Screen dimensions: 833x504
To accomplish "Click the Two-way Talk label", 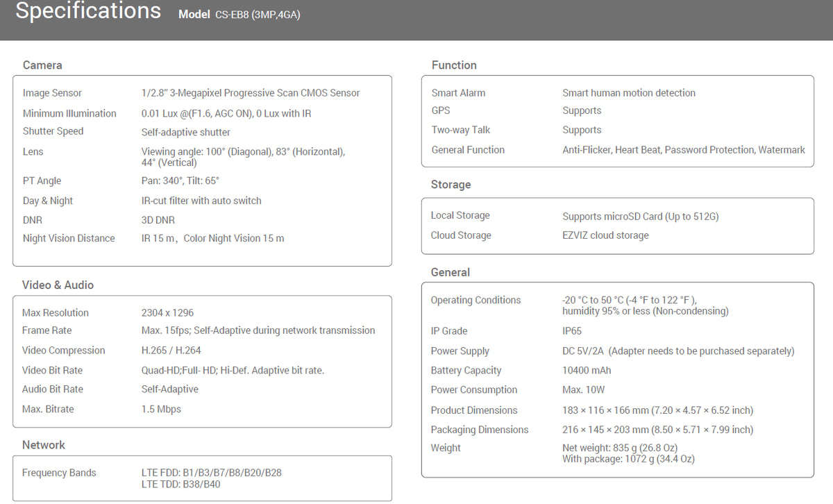I will point(461,130).
